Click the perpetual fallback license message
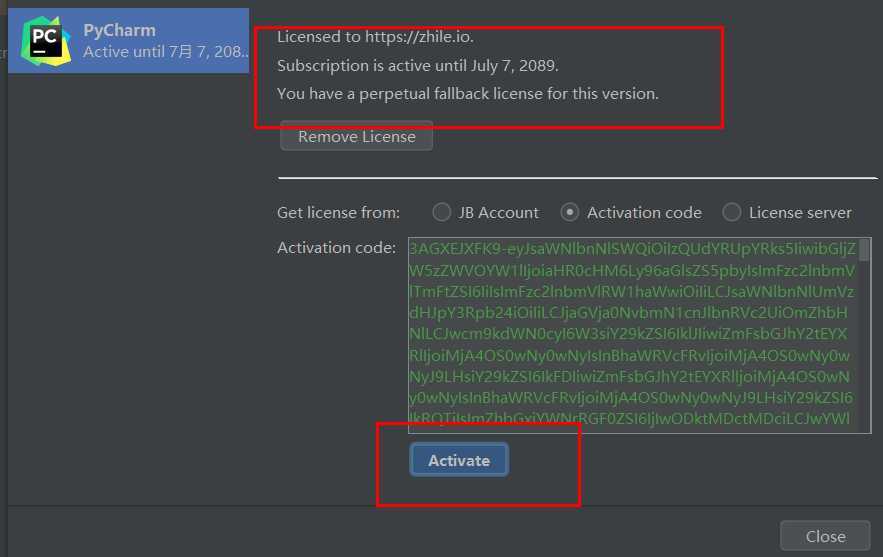This screenshot has height=557, width=883. pyautogui.click(x=467, y=93)
